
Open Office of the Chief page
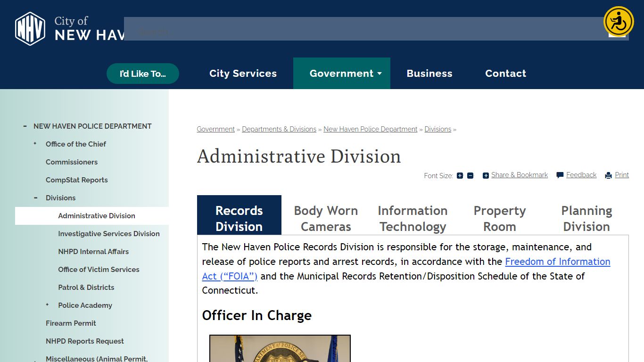[x=76, y=144]
